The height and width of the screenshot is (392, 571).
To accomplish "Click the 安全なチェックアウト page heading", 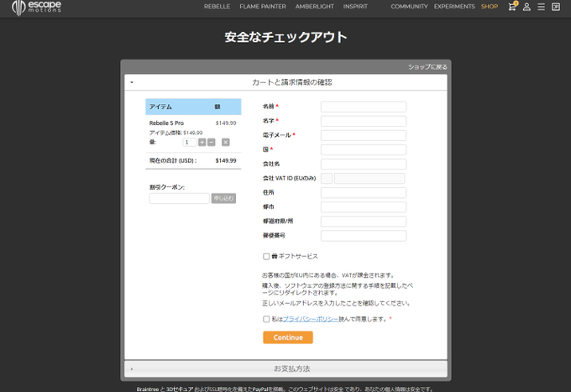I will pyautogui.click(x=285, y=37).
